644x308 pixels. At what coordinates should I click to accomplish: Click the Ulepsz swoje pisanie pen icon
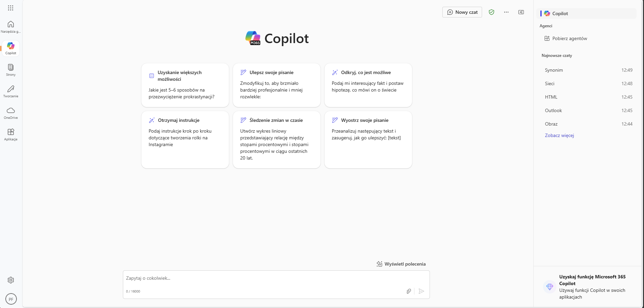pyautogui.click(x=243, y=72)
